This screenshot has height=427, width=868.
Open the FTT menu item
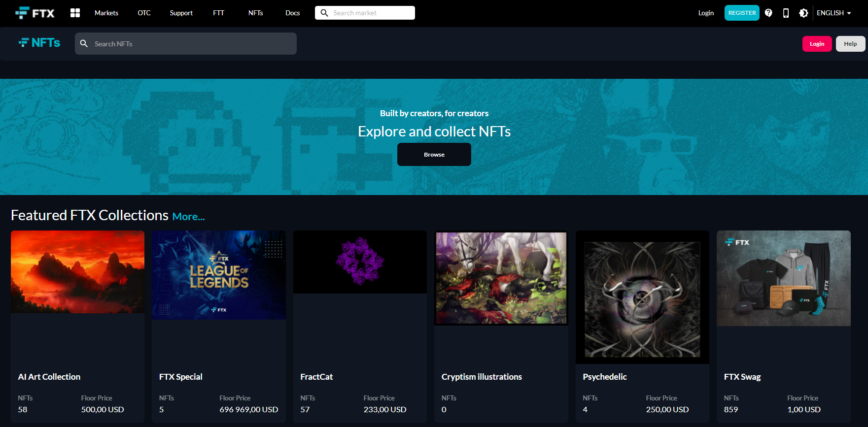(218, 13)
